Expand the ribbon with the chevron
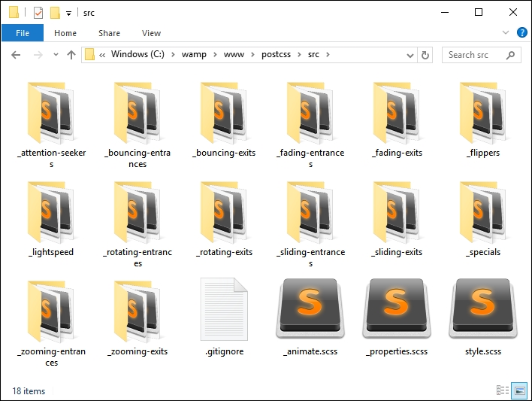The width and height of the screenshot is (532, 401). click(506, 32)
